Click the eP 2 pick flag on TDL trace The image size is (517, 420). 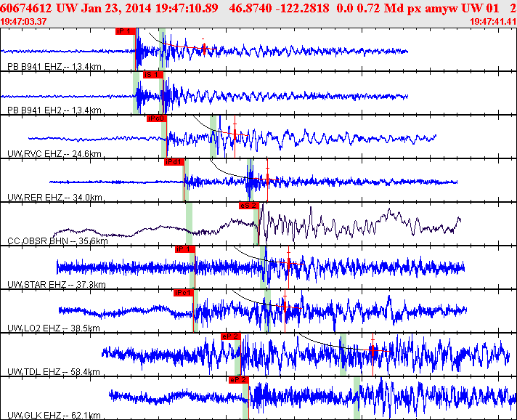pos(231,336)
